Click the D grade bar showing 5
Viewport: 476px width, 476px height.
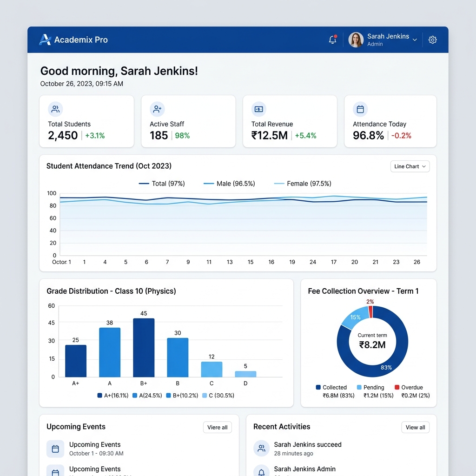245,374
